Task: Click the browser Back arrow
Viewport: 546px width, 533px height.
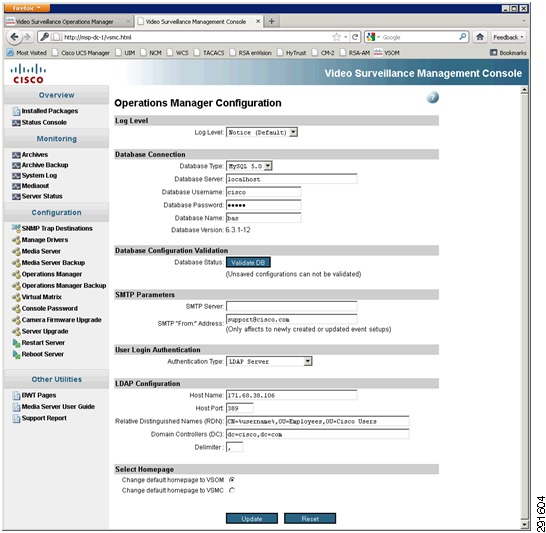Action: pos(14,37)
